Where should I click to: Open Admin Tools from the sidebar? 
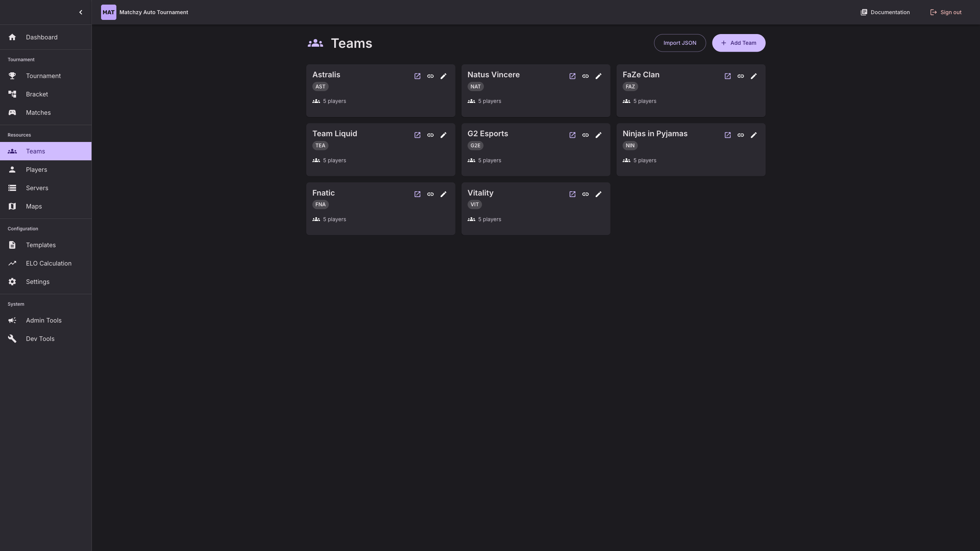(x=44, y=320)
